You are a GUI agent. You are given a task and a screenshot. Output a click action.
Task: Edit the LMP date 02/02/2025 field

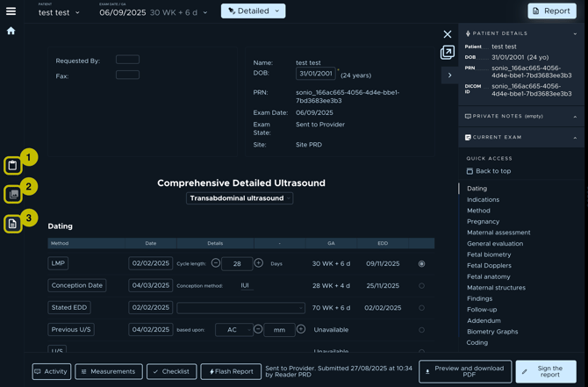(x=150, y=263)
